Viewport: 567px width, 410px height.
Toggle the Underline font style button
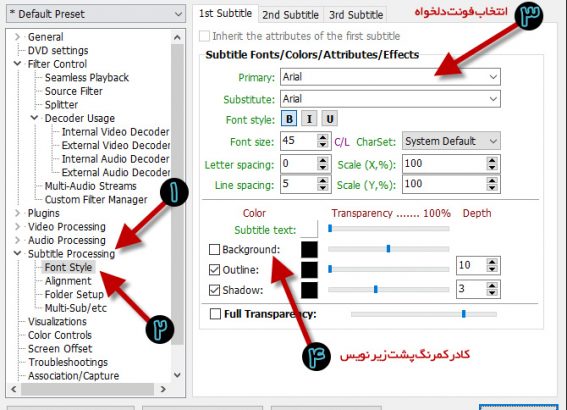(329, 119)
